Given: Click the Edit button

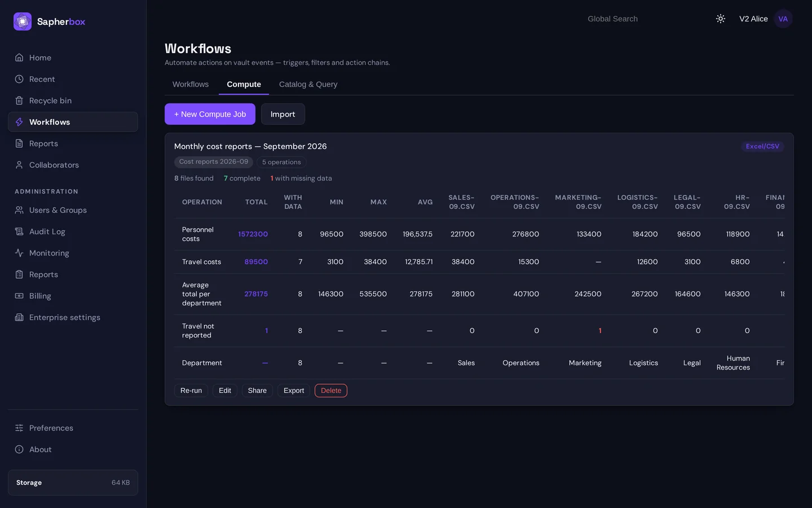Looking at the screenshot, I should (x=225, y=391).
